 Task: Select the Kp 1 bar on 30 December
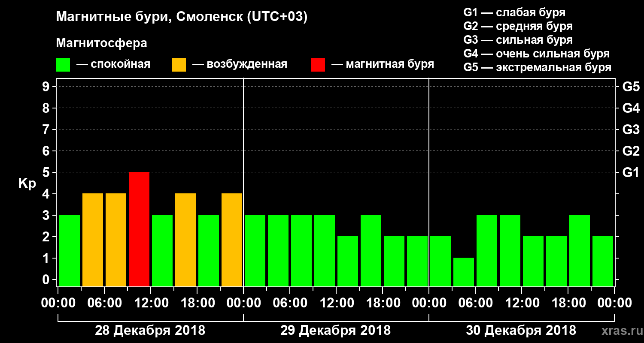click(x=464, y=272)
